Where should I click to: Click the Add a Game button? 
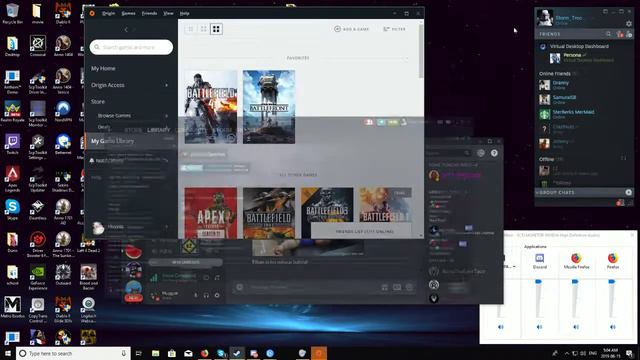[x=351, y=29]
